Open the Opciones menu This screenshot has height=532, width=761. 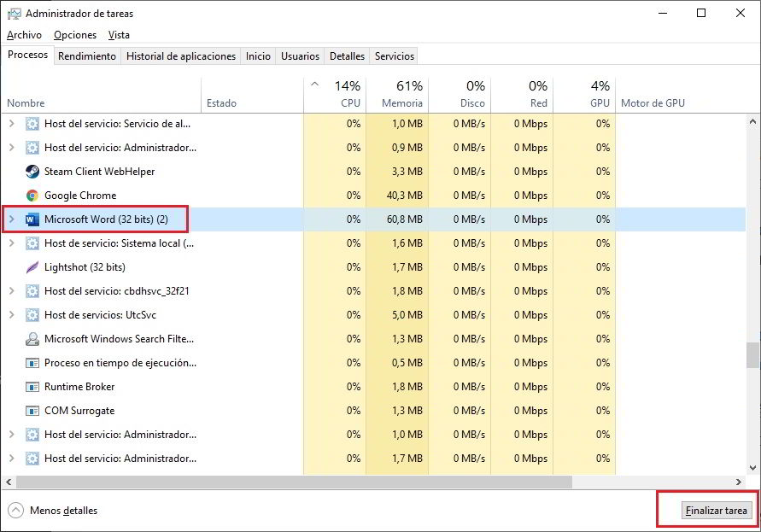(75, 35)
